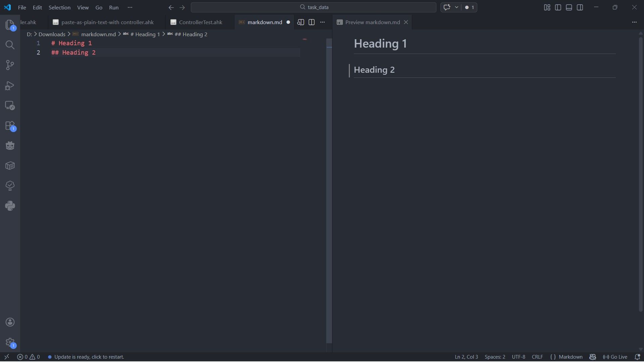Close the Preview markdown.md tab

point(406,22)
